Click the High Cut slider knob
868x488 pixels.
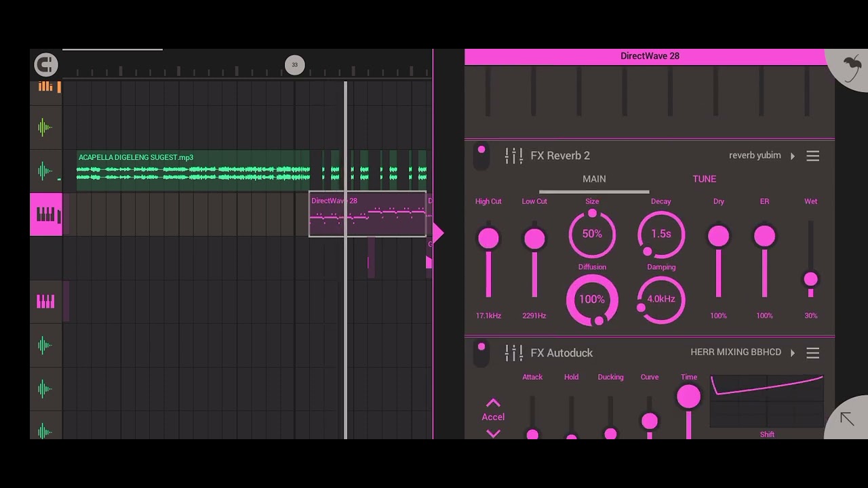click(488, 239)
